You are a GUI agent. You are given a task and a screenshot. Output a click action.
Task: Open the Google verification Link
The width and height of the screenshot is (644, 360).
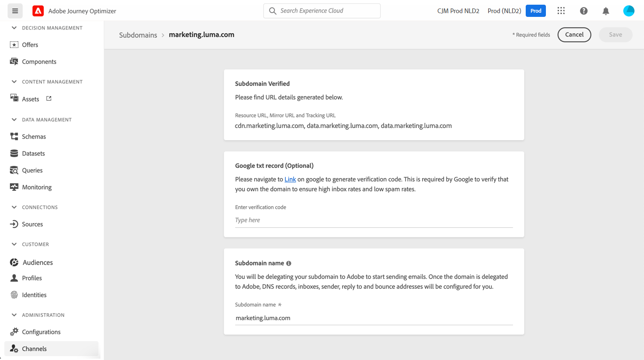click(290, 179)
